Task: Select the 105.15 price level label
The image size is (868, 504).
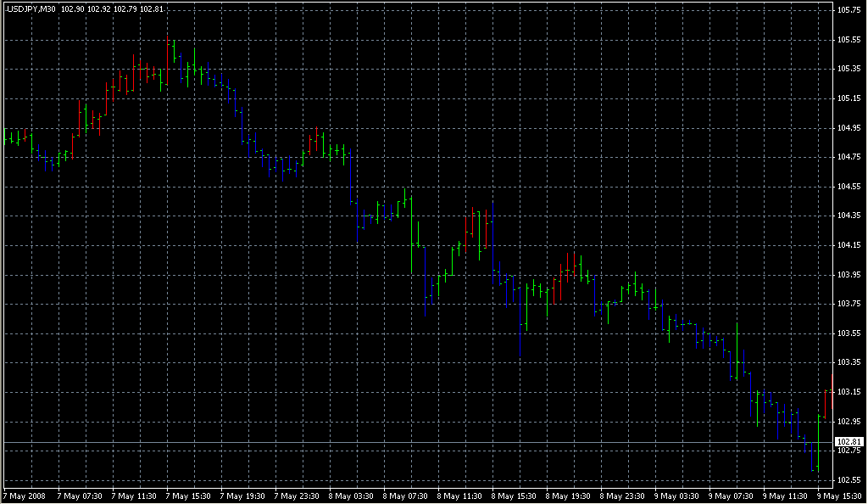Action: pos(849,98)
